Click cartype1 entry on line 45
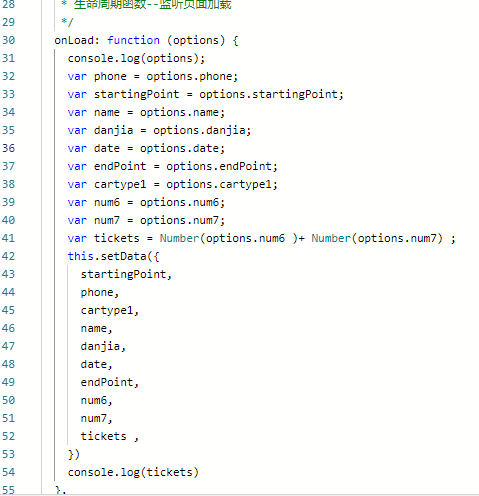The height and width of the screenshot is (496, 479). [107, 310]
